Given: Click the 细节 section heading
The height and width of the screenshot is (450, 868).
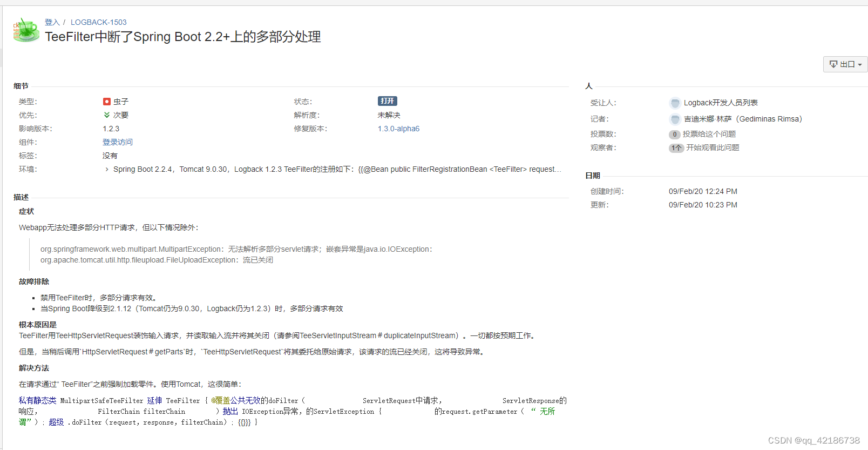Looking at the screenshot, I should click(21, 86).
